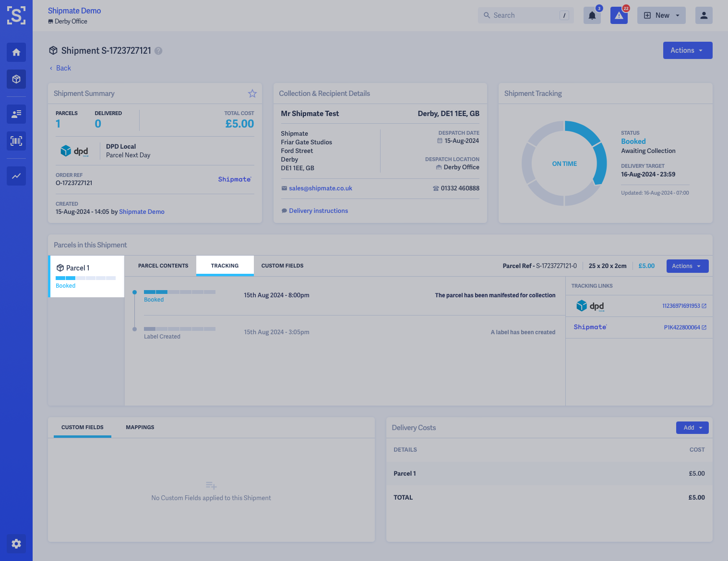This screenshot has width=728, height=561.
Task: Open the alerts warning triangle icon
Action: [x=619, y=15]
